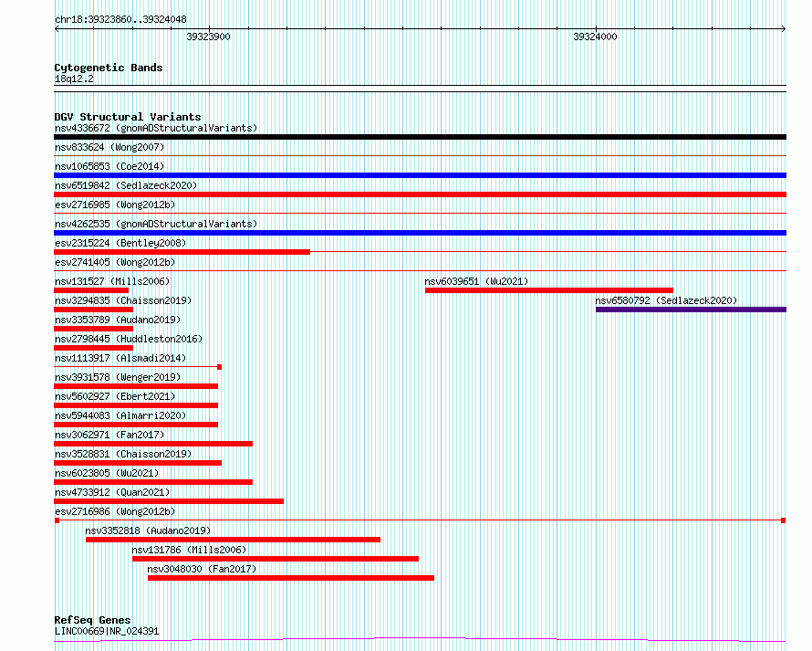This screenshot has height=651, width=812.
Task: Click the chr18:39323860..39324048 coordinates text
Action: 120,20
